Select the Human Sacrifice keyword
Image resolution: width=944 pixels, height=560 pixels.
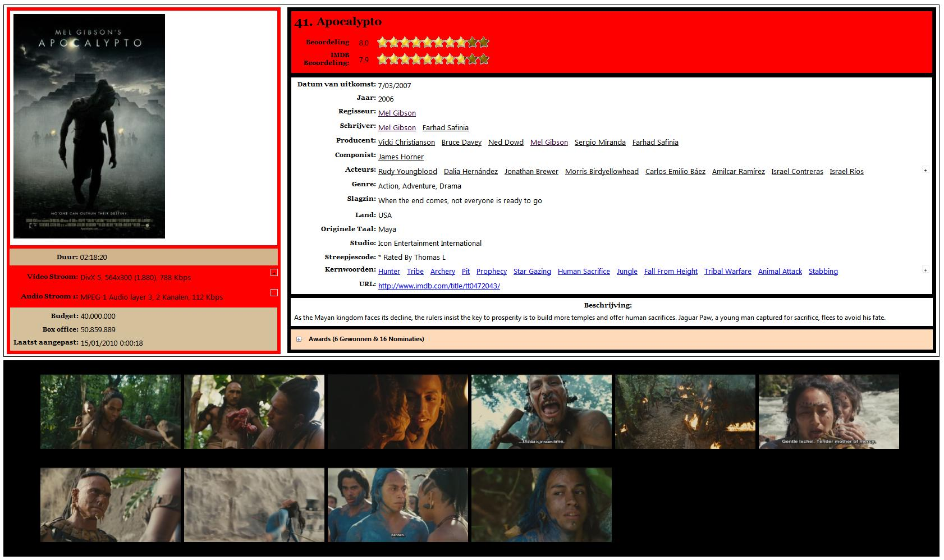tap(584, 271)
